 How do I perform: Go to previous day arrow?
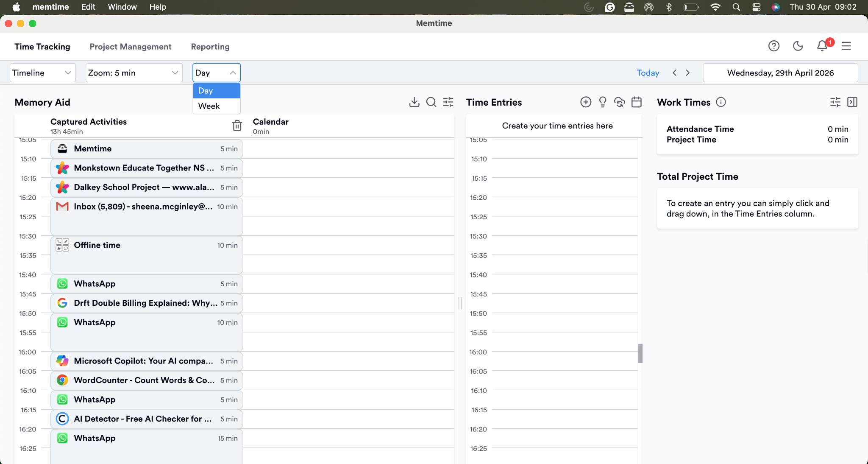pos(674,73)
